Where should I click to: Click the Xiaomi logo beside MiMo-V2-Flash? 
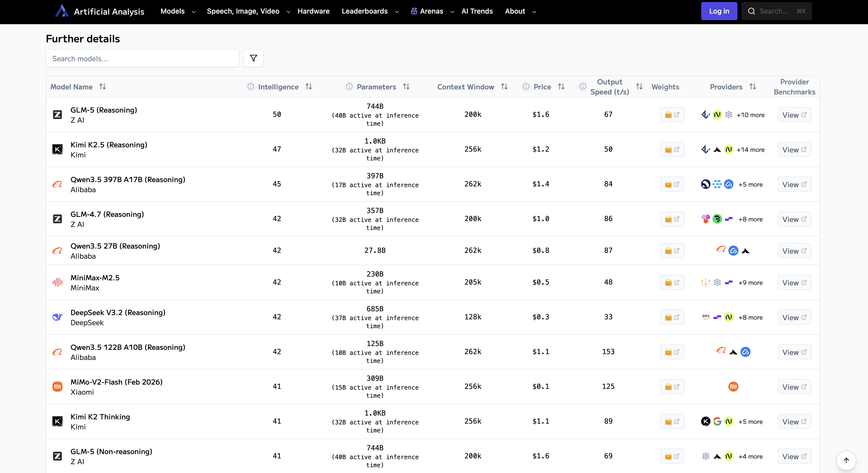click(x=57, y=386)
